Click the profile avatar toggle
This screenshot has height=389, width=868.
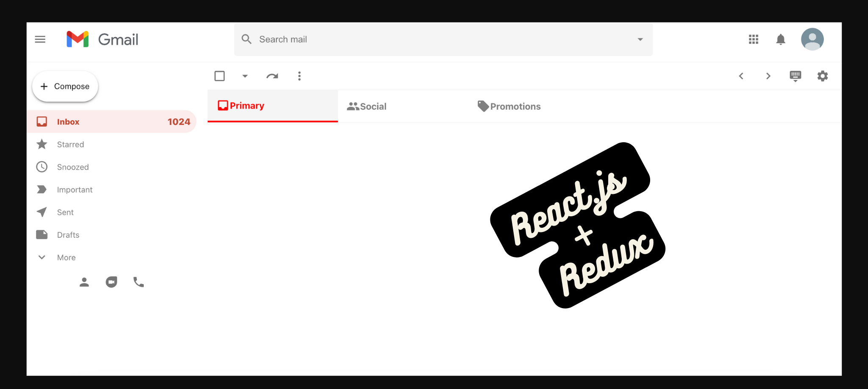pyautogui.click(x=812, y=39)
